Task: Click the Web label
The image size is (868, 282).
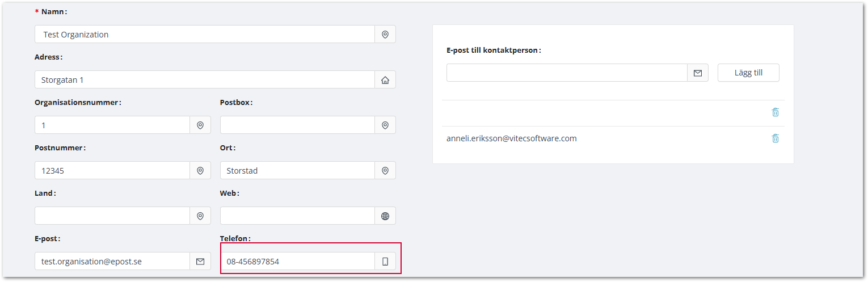Action: [x=230, y=193]
